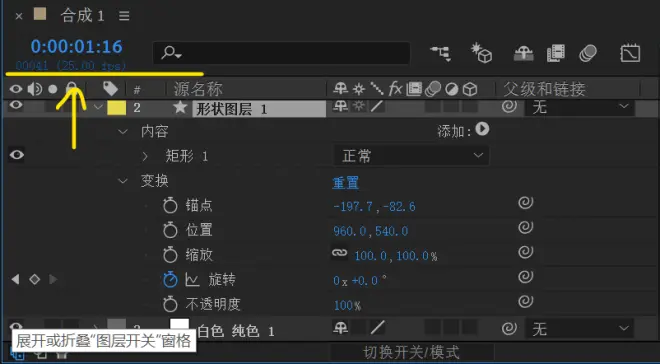Click the 3D layer cube column header

point(469,89)
